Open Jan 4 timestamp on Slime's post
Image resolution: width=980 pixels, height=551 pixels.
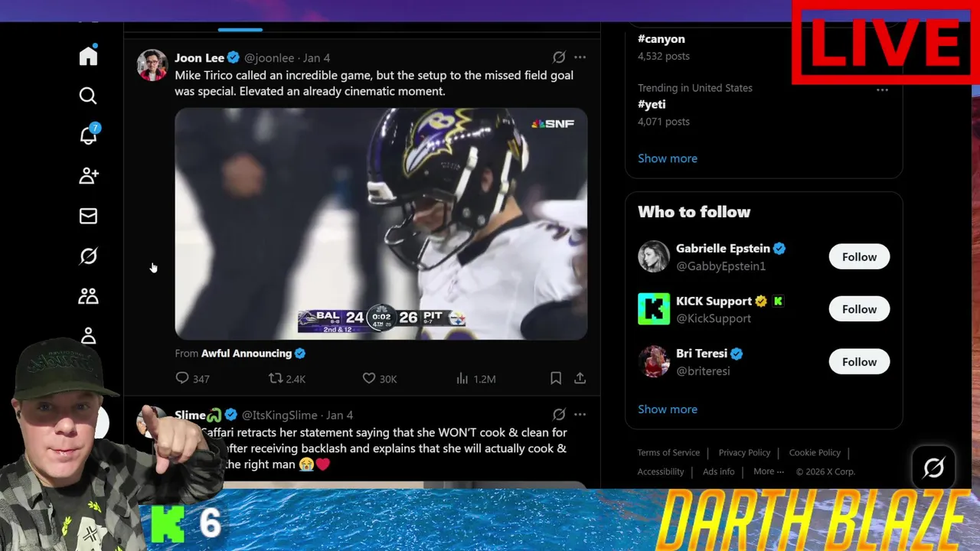340,416
